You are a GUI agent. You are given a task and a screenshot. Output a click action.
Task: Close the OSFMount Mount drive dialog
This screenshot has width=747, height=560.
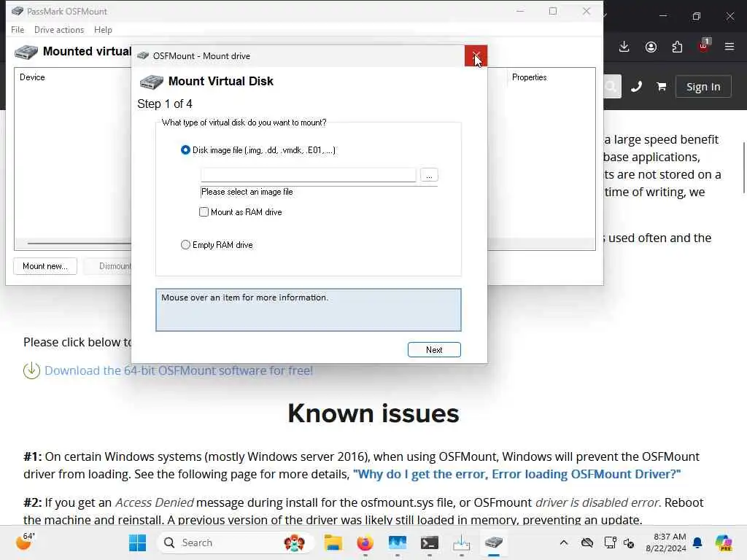tap(476, 55)
